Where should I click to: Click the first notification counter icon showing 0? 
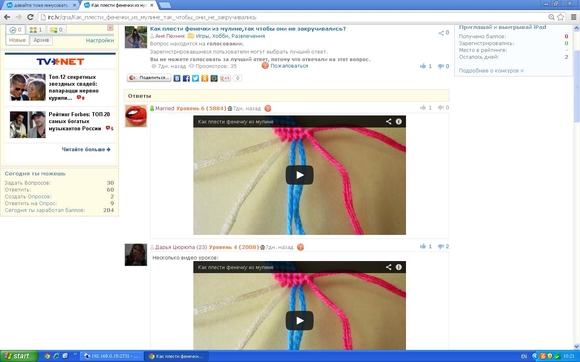(16, 30)
